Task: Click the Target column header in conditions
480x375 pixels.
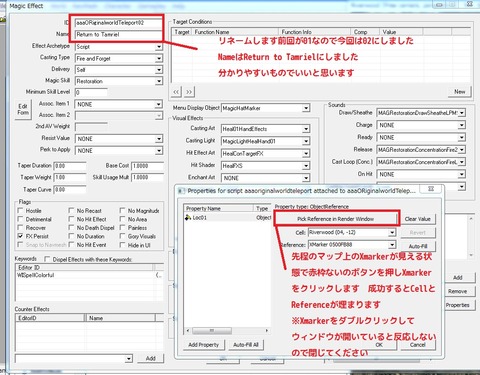Action: tap(182, 32)
